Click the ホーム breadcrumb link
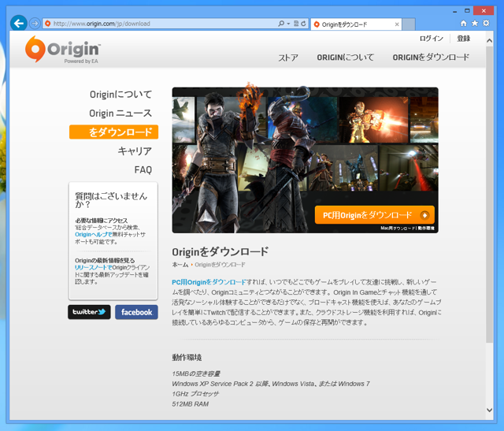The width and height of the screenshot is (504, 431). click(x=180, y=265)
